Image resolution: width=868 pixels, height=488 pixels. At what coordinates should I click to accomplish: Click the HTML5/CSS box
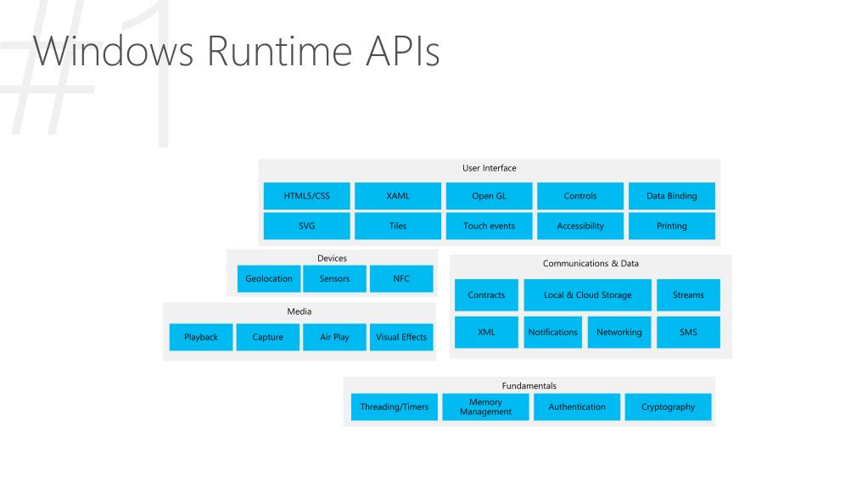306,196
